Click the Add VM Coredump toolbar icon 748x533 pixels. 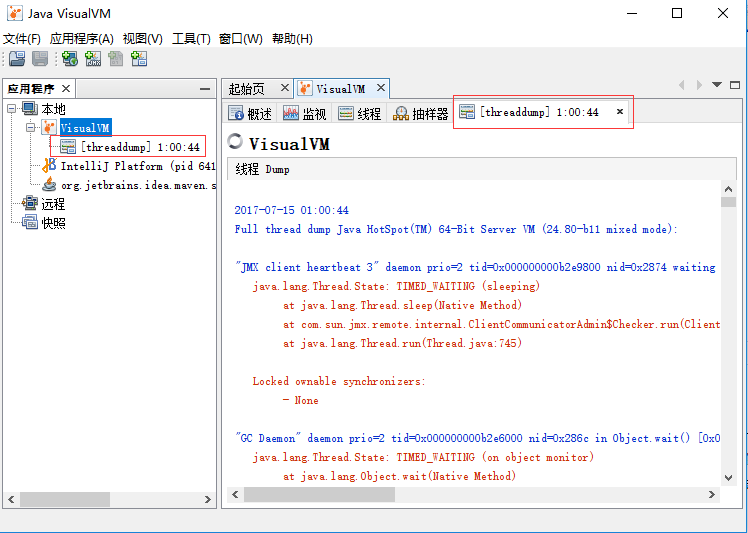tap(116, 59)
